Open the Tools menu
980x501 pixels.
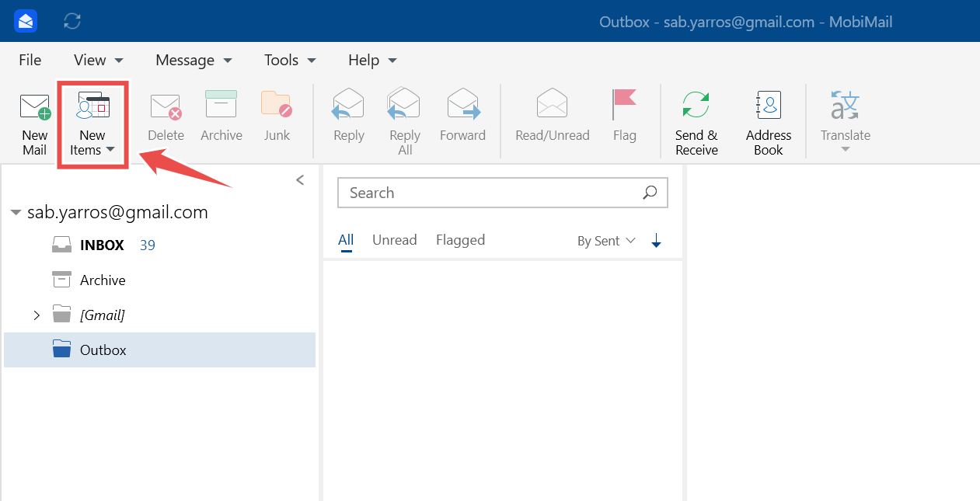click(290, 60)
